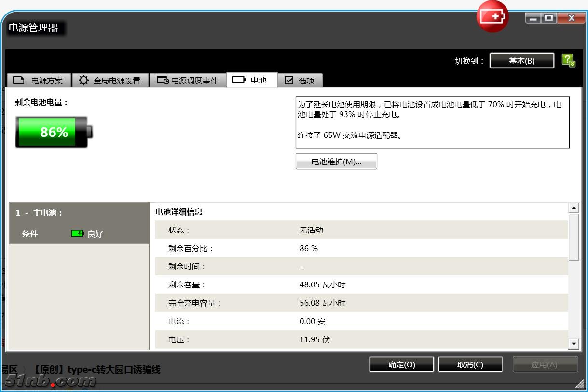Cancel with the 取消(C) button
This screenshot has height=392, width=588.
pyautogui.click(x=470, y=365)
